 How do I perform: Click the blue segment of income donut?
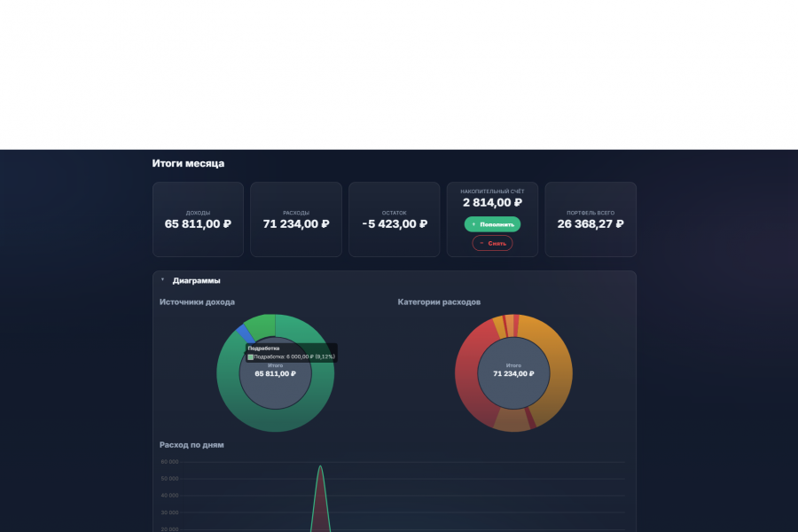tap(245, 333)
